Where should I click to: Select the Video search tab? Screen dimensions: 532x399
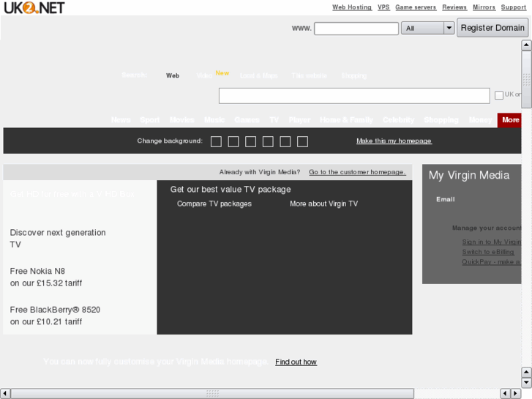[x=204, y=75]
